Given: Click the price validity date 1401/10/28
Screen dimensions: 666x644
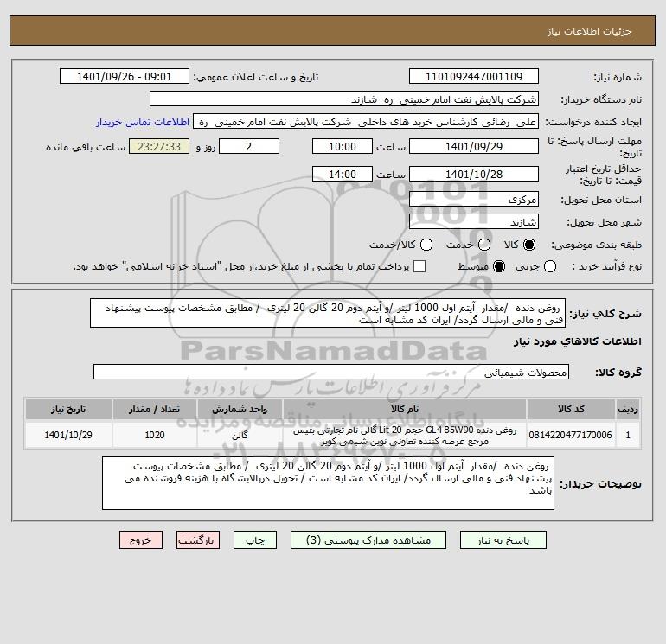Looking at the screenshot, I should pos(474,174).
